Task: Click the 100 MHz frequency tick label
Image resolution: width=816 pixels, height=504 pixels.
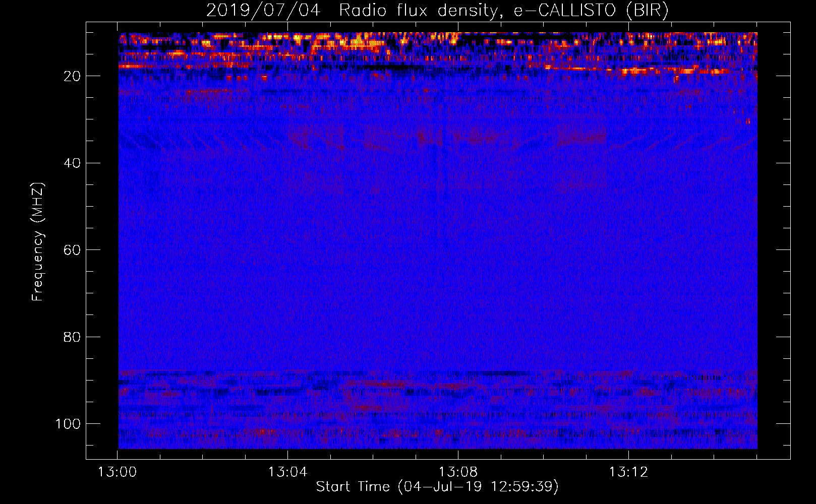Action: (68, 424)
